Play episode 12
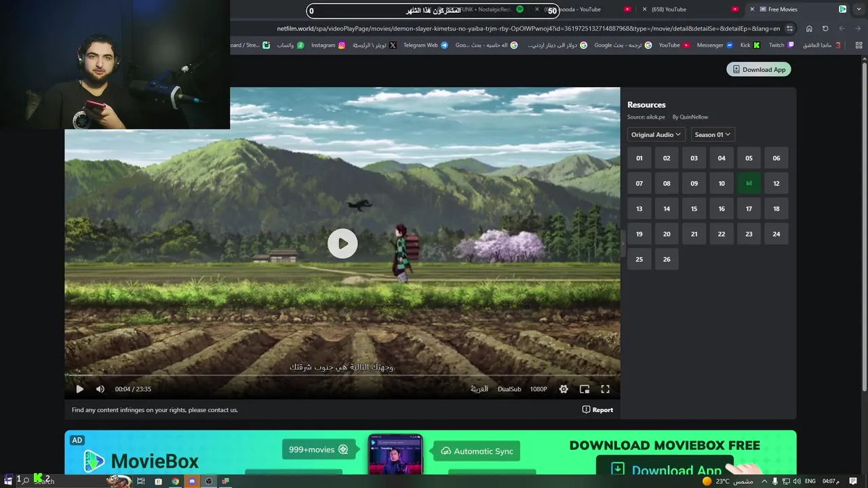This screenshot has height=488, width=868. 776,183
